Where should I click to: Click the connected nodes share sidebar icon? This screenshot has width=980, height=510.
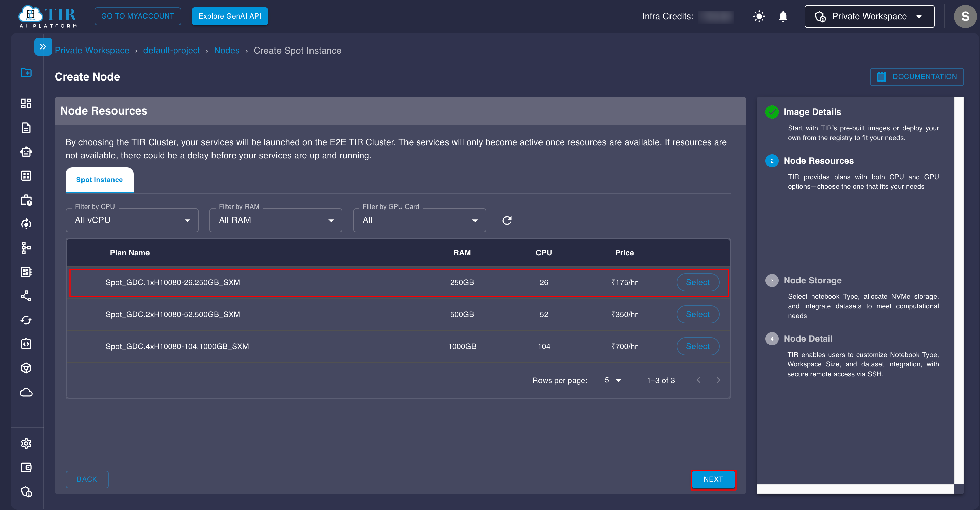pyautogui.click(x=26, y=296)
